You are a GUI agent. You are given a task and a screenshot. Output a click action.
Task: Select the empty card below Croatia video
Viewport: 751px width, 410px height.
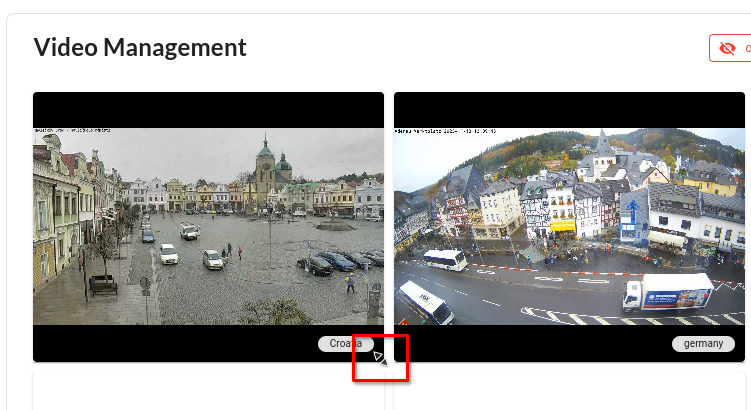(208, 392)
